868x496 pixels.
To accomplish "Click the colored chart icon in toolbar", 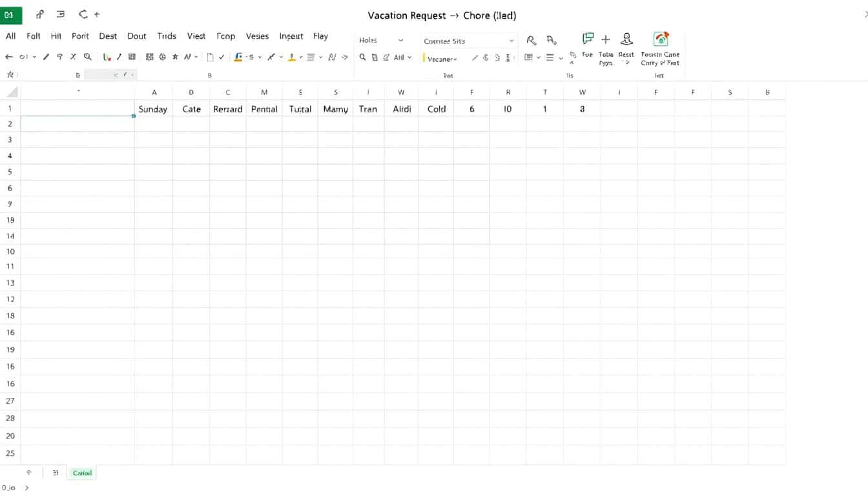I will tap(107, 57).
